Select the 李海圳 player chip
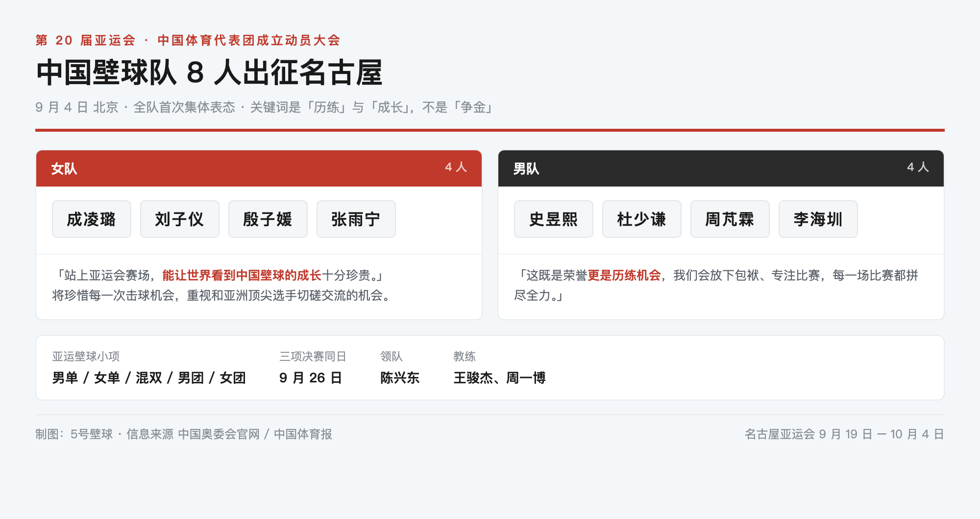This screenshot has width=980, height=519. 818,219
